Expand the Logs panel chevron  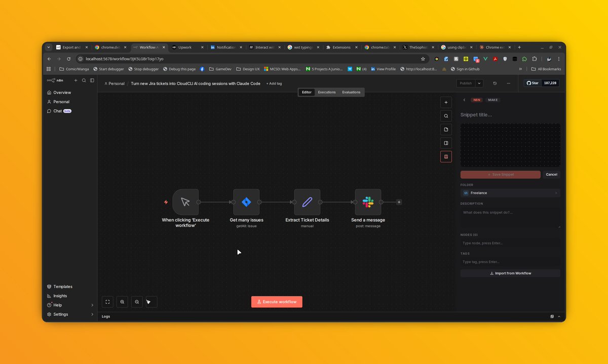click(559, 316)
